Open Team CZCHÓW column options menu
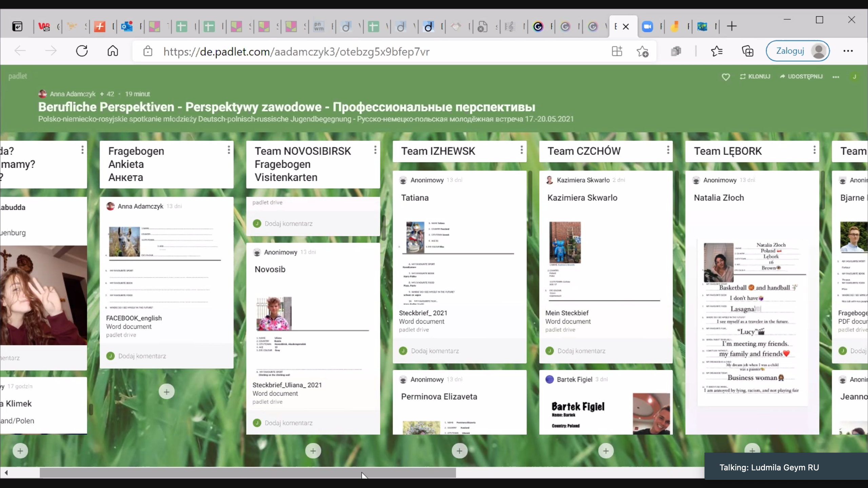 click(668, 150)
